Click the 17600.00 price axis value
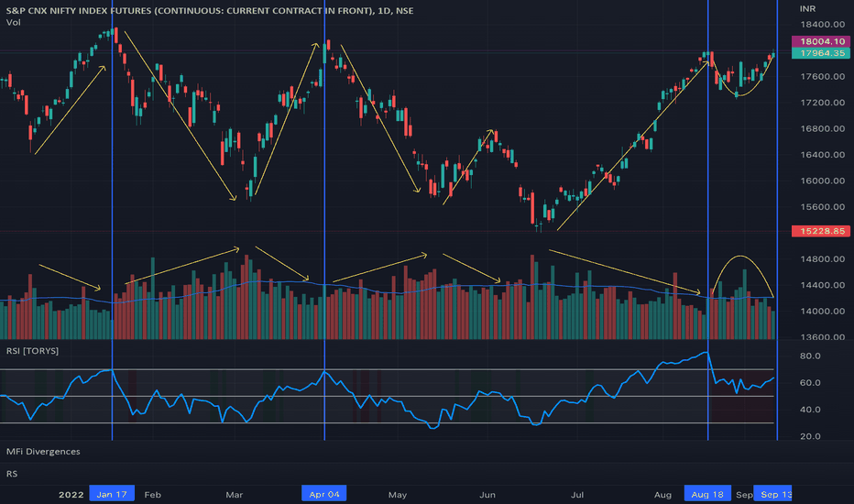This screenshot has height=504, width=854. coord(823,77)
